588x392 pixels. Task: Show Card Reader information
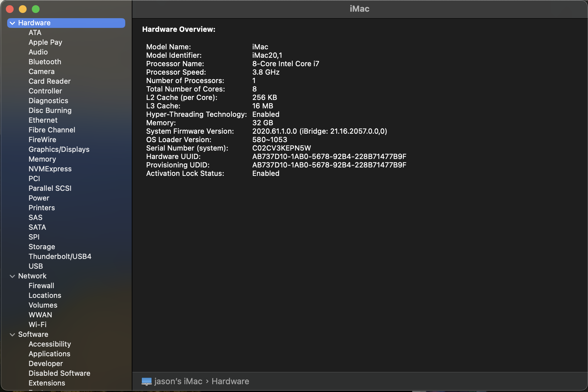50,81
